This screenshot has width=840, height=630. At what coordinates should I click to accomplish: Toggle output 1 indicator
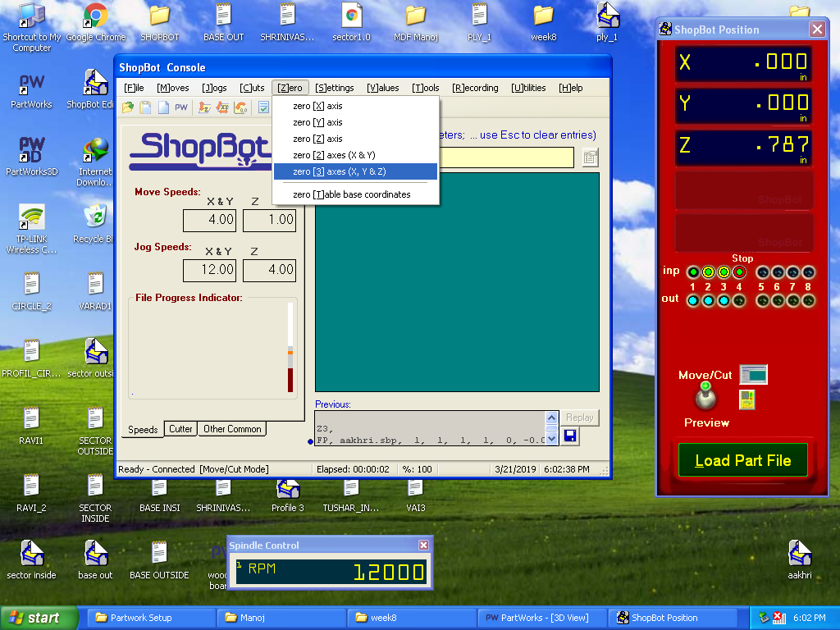[692, 300]
